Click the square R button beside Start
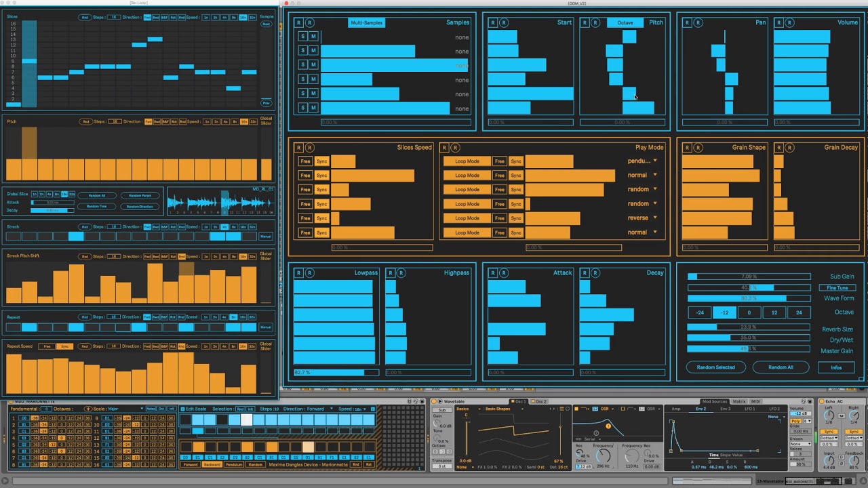 493,22
